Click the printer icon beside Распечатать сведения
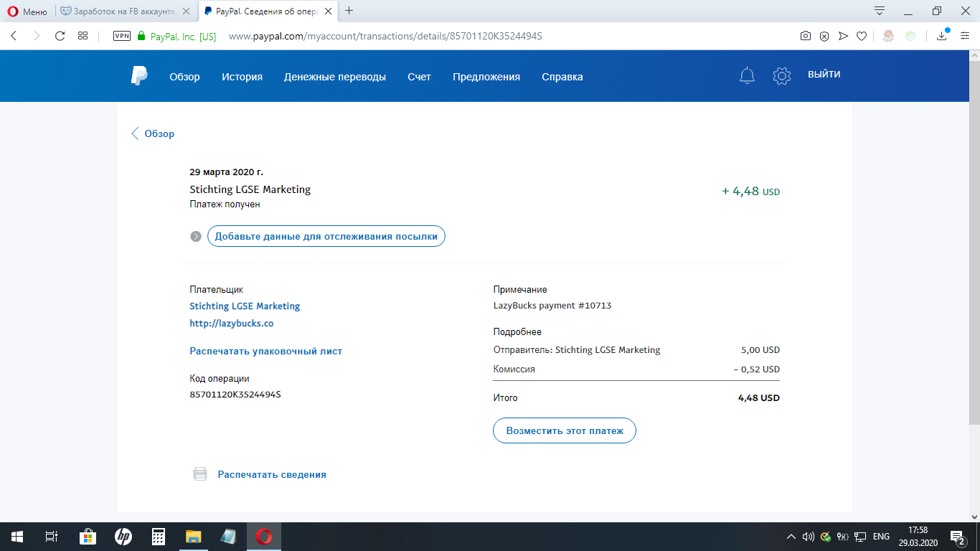980x551 pixels. click(x=200, y=474)
